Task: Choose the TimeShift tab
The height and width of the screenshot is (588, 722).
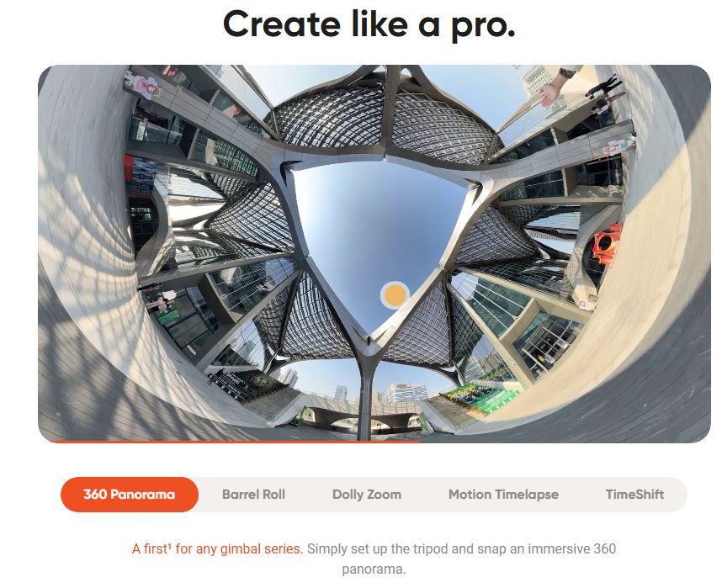Action: pos(634,495)
